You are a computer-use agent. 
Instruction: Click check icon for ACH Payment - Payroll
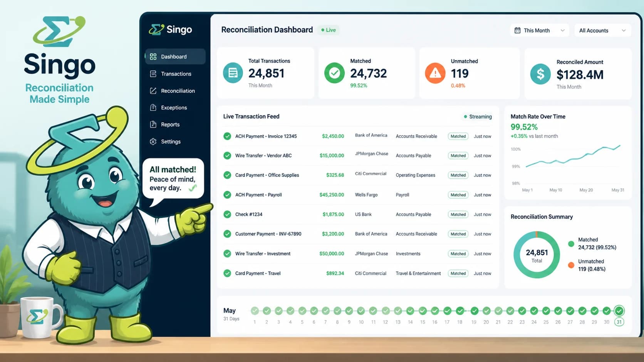pyautogui.click(x=227, y=195)
